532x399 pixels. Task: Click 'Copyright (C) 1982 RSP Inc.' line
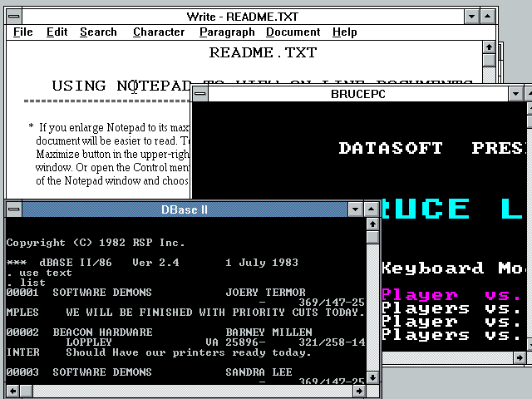pyautogui.click(x=96, y=243)
